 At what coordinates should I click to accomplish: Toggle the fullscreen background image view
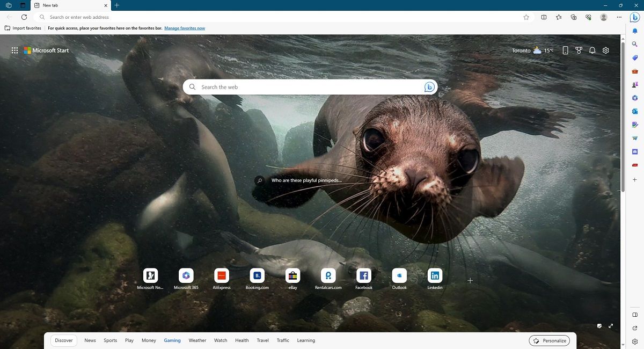click(x=611, y=326)
